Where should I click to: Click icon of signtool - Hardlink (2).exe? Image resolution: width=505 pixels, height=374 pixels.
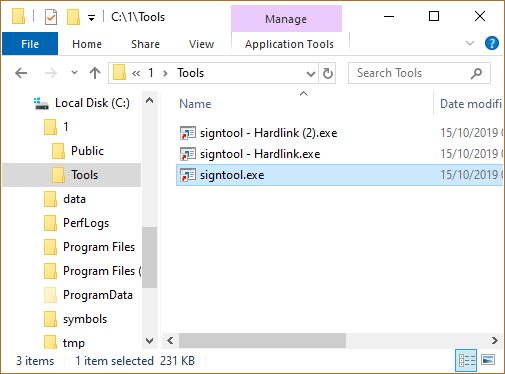tap(188, 133)
